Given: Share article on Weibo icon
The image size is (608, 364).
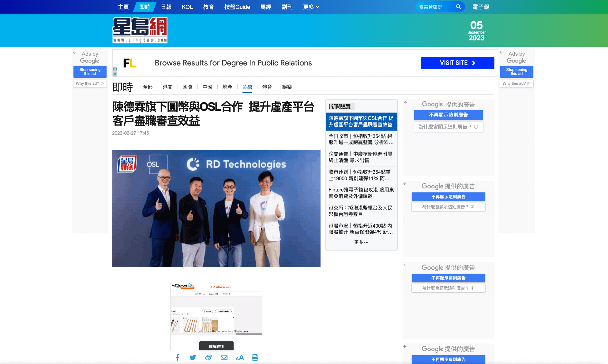Looking at the screenshot, I should tap(208, 358).
